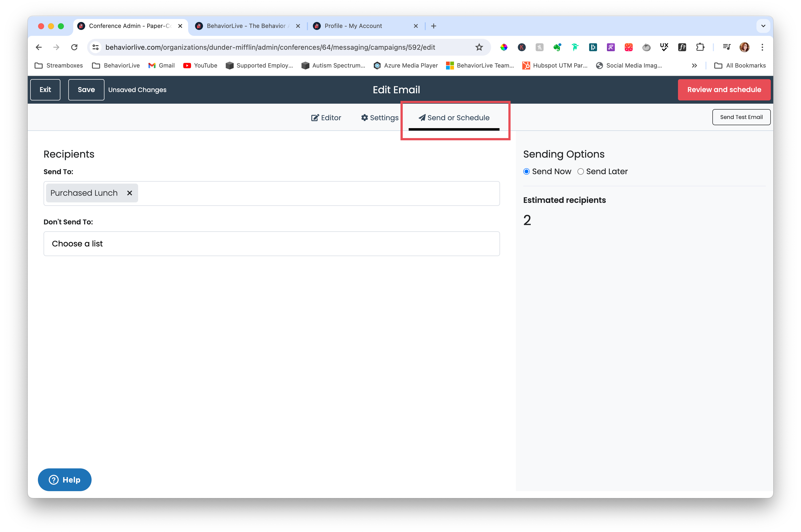Open the Extensions puzzle piece menu

[x=700, y=47]
